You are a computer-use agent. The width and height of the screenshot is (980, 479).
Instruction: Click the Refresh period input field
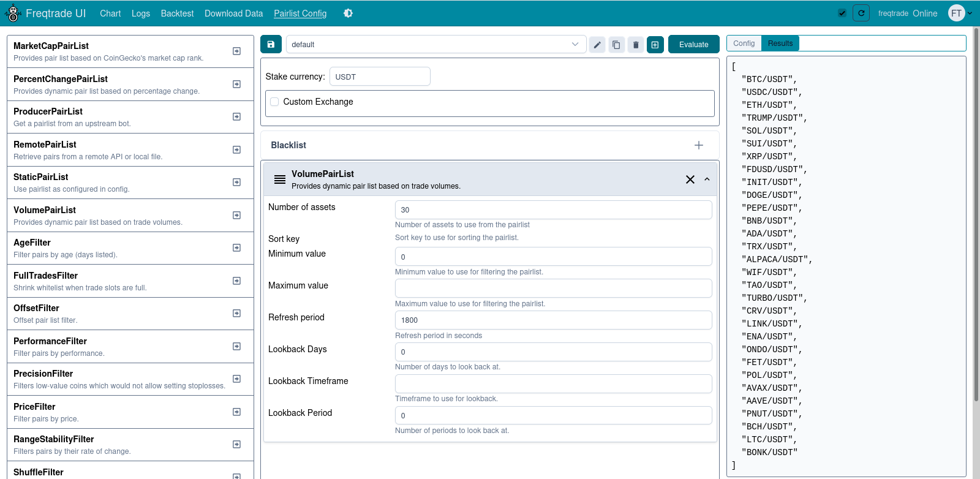[x=553, y=320]
